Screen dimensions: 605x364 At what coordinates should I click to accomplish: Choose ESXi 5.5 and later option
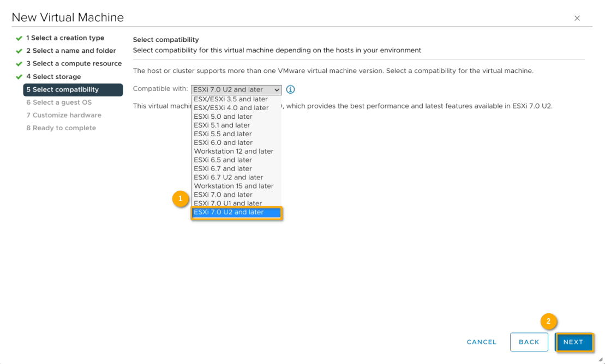[223, 134]
